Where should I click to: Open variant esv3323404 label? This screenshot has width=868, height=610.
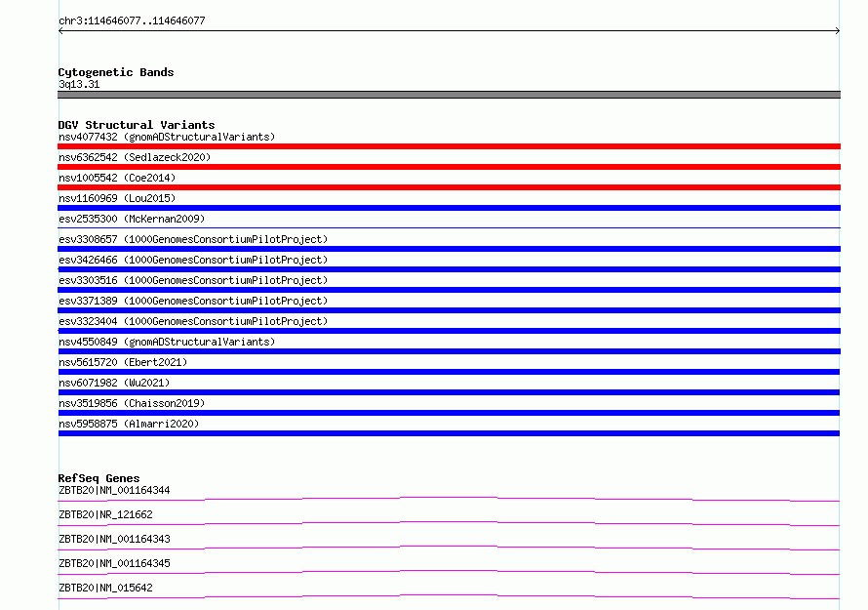(x=193, y=321)
